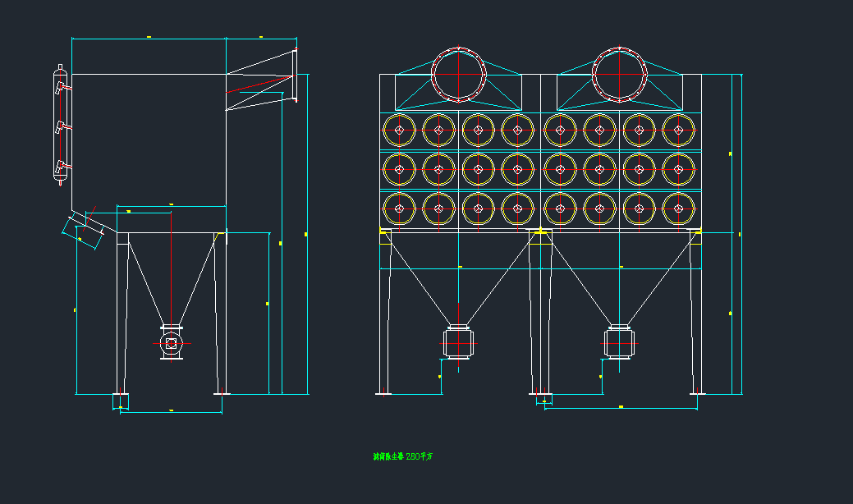This screenshot has width=853, height=504.
Task: Select the middle pulse valve on air tank
Action: [61, 127]
